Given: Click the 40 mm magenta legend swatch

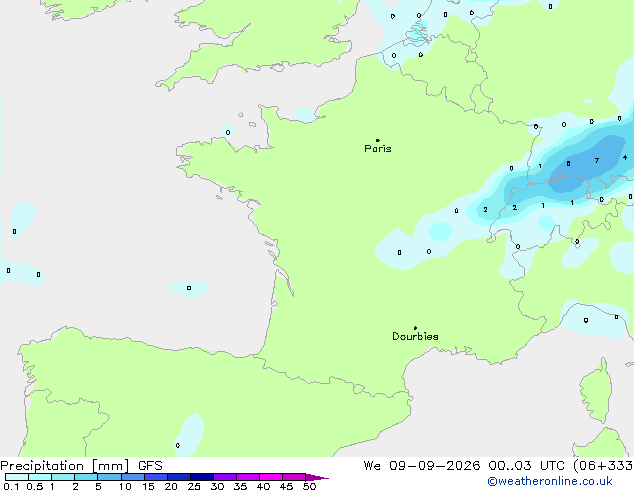Looking at the screenshot, I should [x=271, y=477].
